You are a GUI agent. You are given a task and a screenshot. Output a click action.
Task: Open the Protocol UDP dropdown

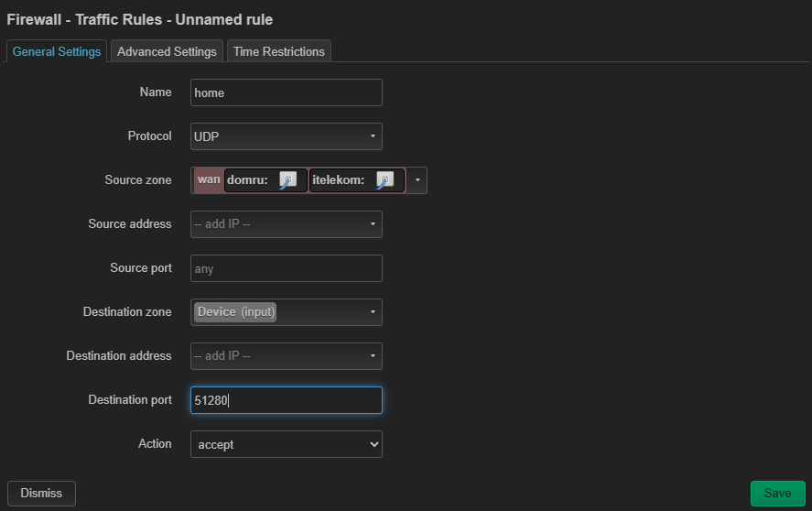coord(287,136)
